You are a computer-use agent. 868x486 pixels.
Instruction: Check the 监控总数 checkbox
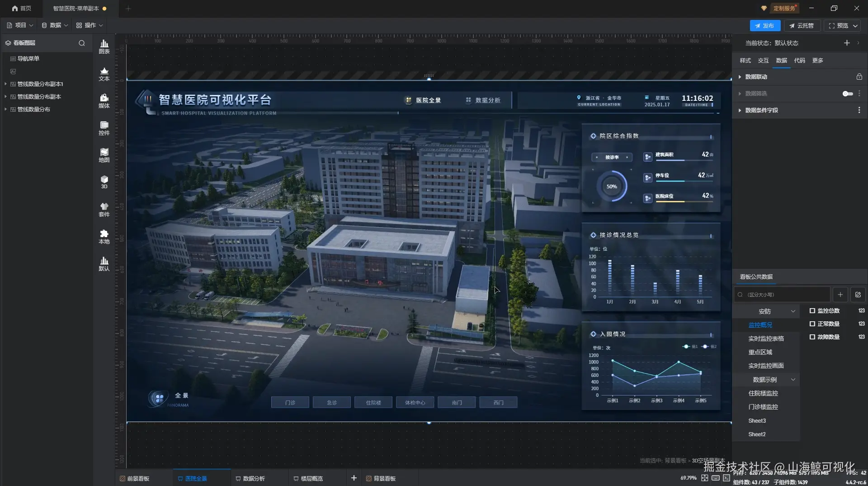click(812, 311)
